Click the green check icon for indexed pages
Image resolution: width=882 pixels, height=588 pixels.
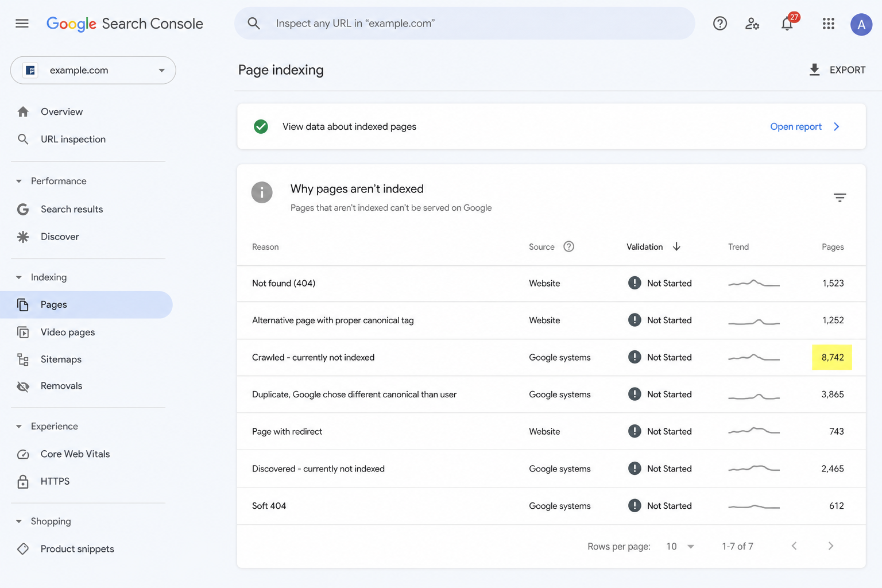click(261, 126)
